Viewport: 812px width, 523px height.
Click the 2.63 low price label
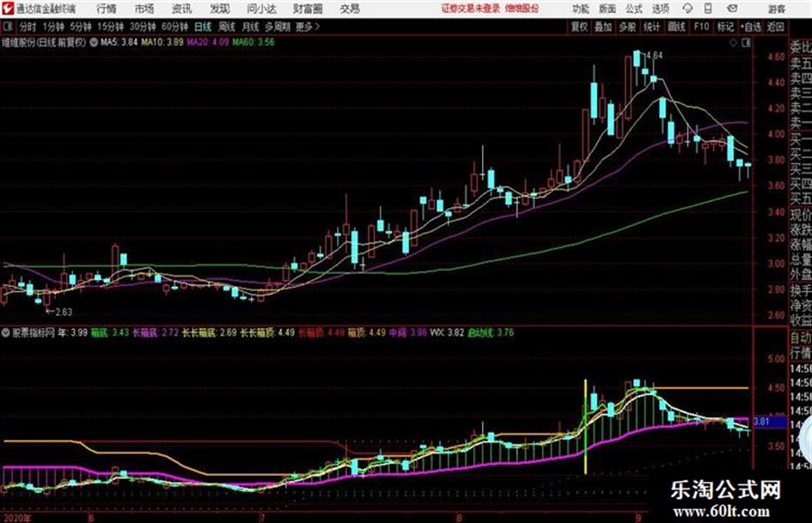(64, 312)
